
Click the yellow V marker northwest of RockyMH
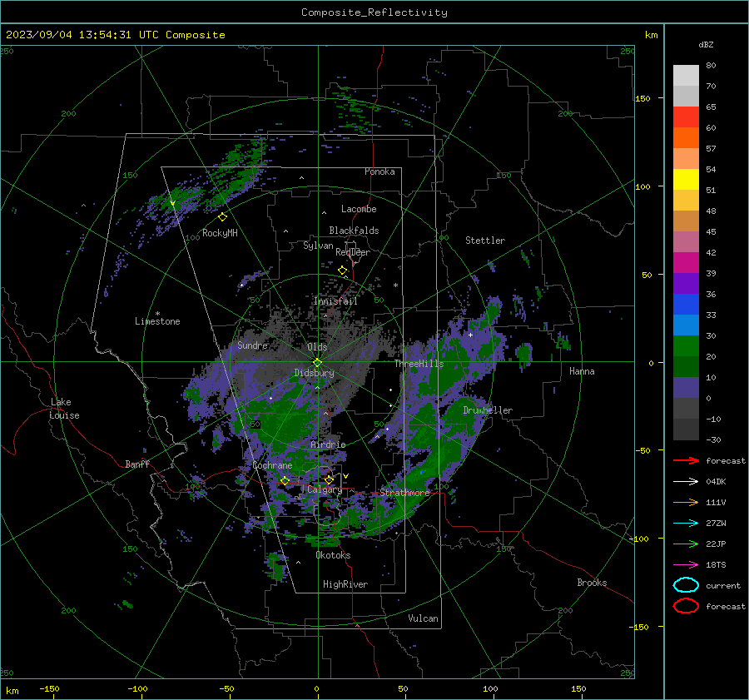pyautogui.click(x=172, y=204)
